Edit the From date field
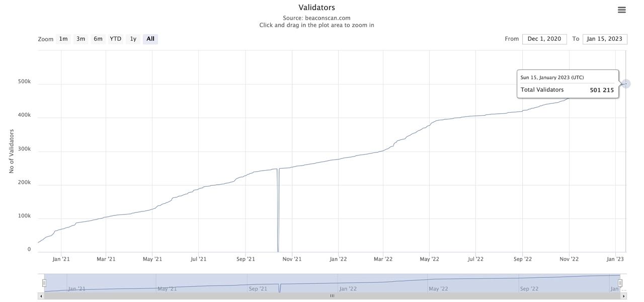The width and height of the screenshot is (644, 302). 544,39
